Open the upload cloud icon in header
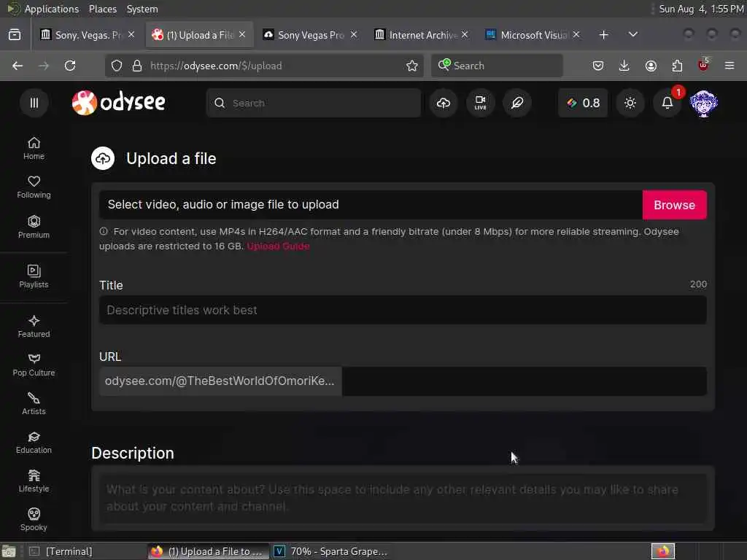 [443, 103]
